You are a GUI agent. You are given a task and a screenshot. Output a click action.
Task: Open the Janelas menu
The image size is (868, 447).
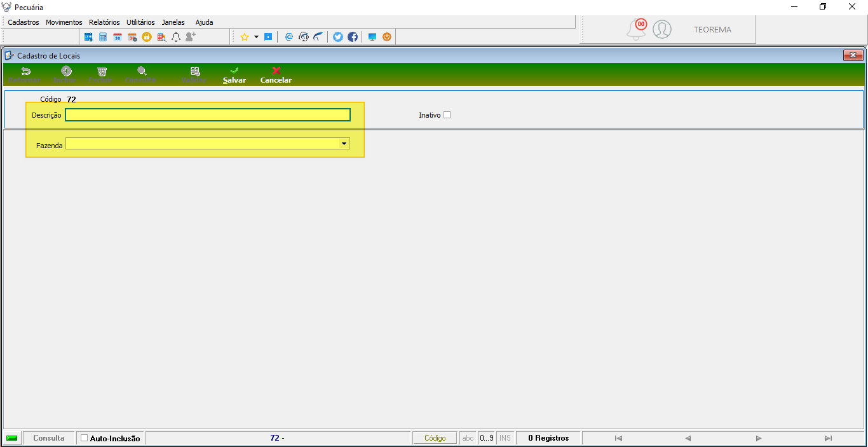point(173,22)
